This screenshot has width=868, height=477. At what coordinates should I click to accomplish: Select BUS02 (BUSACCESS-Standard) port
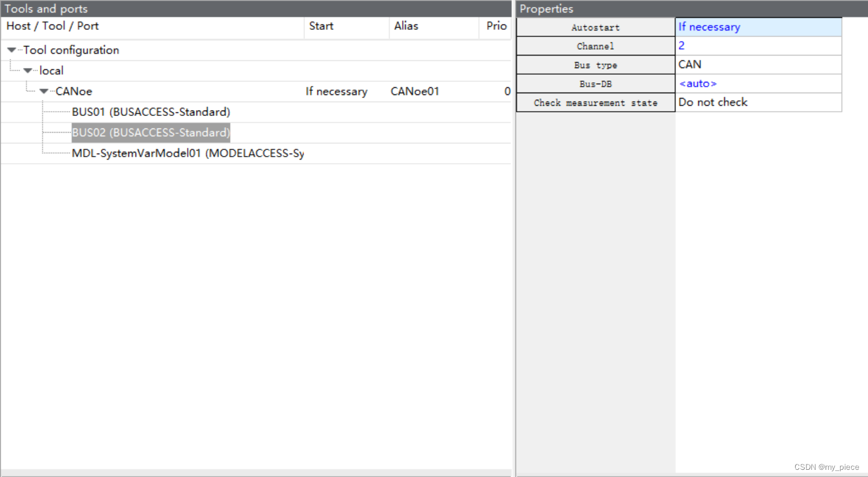coord(151,133)
